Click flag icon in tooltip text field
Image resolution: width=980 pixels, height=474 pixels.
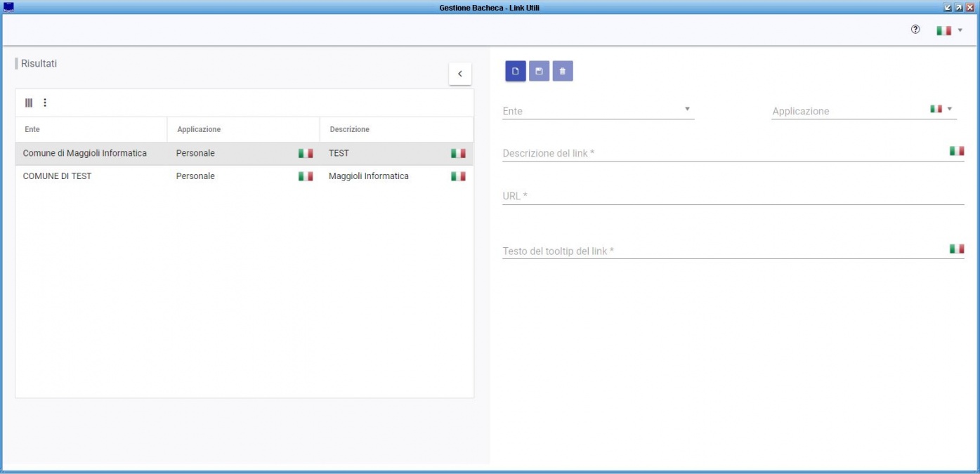pos(957,249)
